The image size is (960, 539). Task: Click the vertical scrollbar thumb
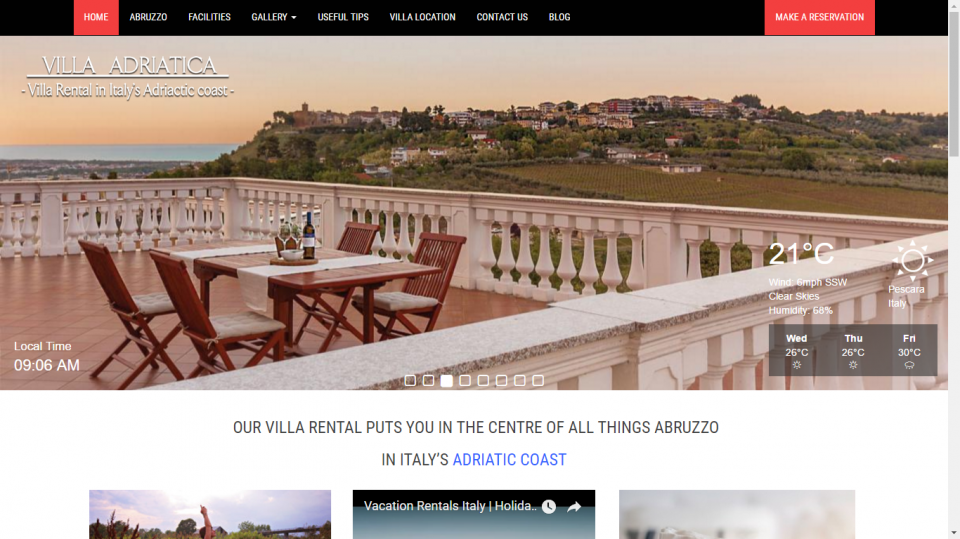[954, 83]
